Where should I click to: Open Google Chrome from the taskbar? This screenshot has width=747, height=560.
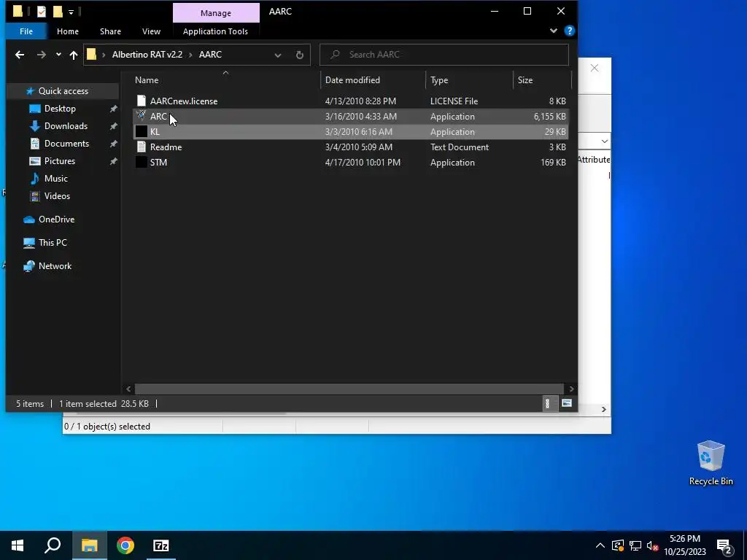click(x=125, y=545)
